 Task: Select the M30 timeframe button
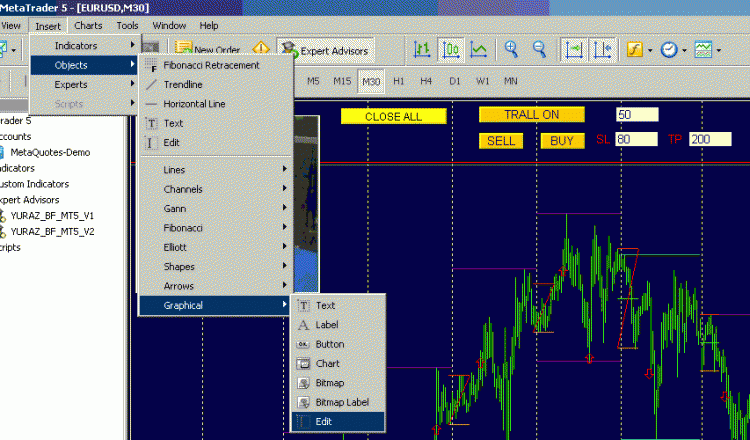371,81
